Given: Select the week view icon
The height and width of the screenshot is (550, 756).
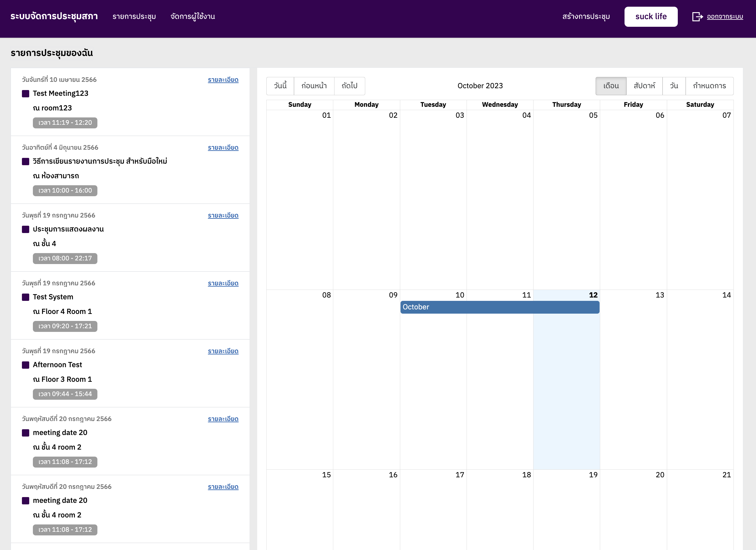Looking at the screenshot, I should 645,86.
